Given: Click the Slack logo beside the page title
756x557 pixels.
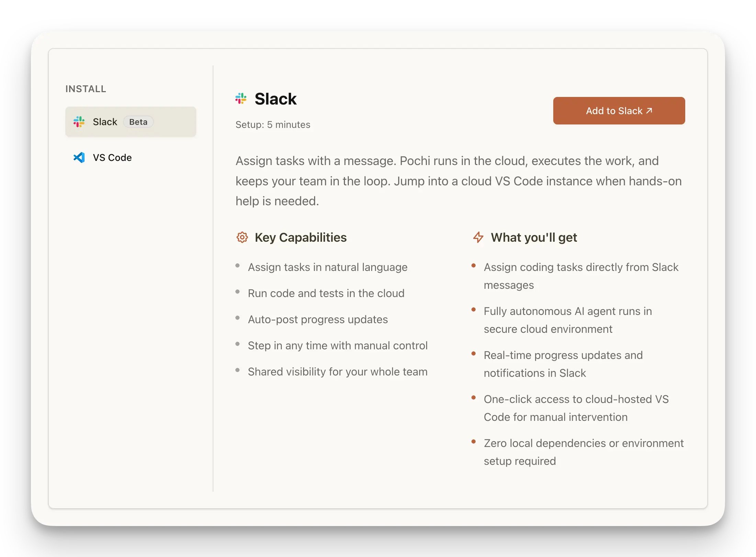Looking at the screenshot, I should pyautogui.click(x=241, y=99).
